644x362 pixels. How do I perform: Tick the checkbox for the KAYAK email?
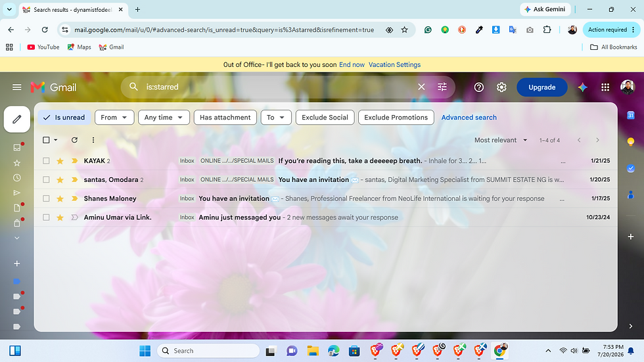pos(46,161)
